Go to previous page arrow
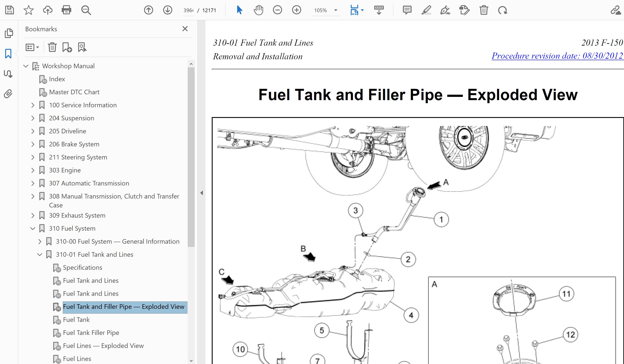This screenshot has width=624, height=364. tap(148, 10)
